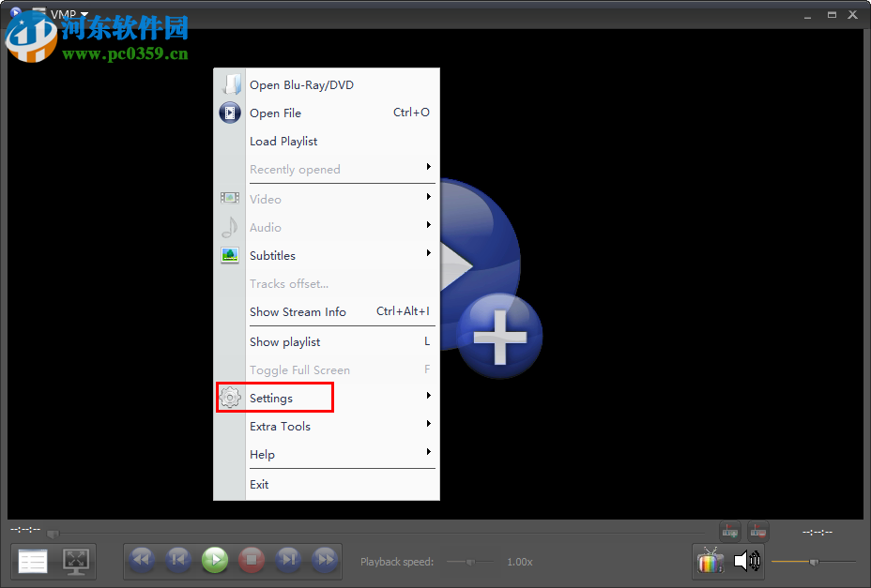Image resolution: width=871 pixels, height=588 pixels.
Task: Open the playlist panel icon
Action: click(x=33, y=560)
